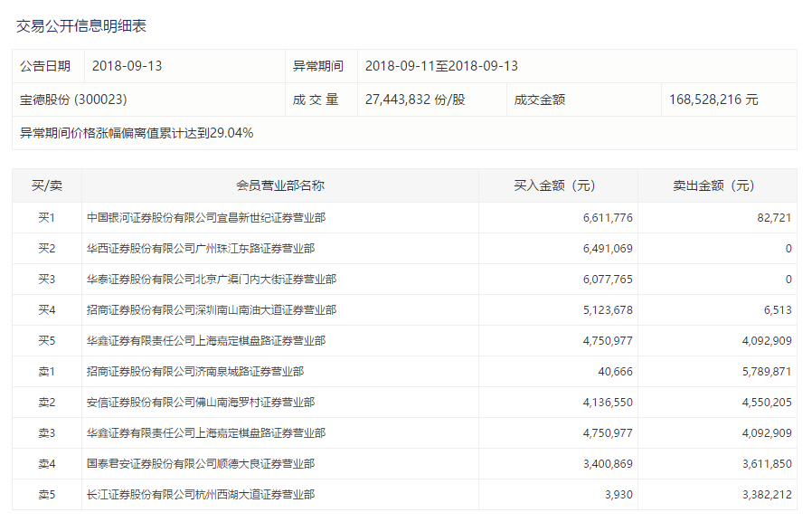Screen dimensions: 812x522
Task: Sort by 买入金额（元） column header
Action: [557, 185]
